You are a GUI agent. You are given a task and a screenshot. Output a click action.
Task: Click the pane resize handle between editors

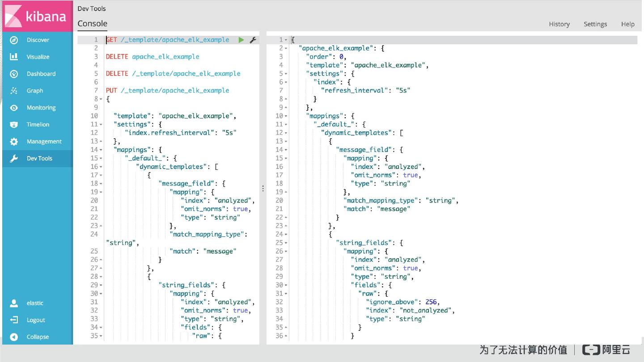[263, 189]
